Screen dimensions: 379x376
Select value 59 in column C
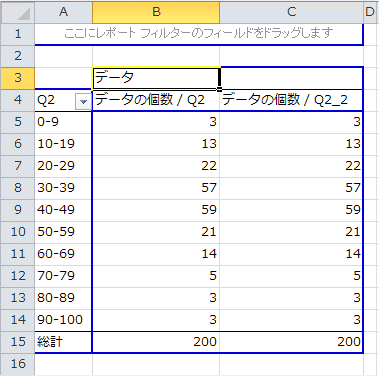click(x=291, y=210)
